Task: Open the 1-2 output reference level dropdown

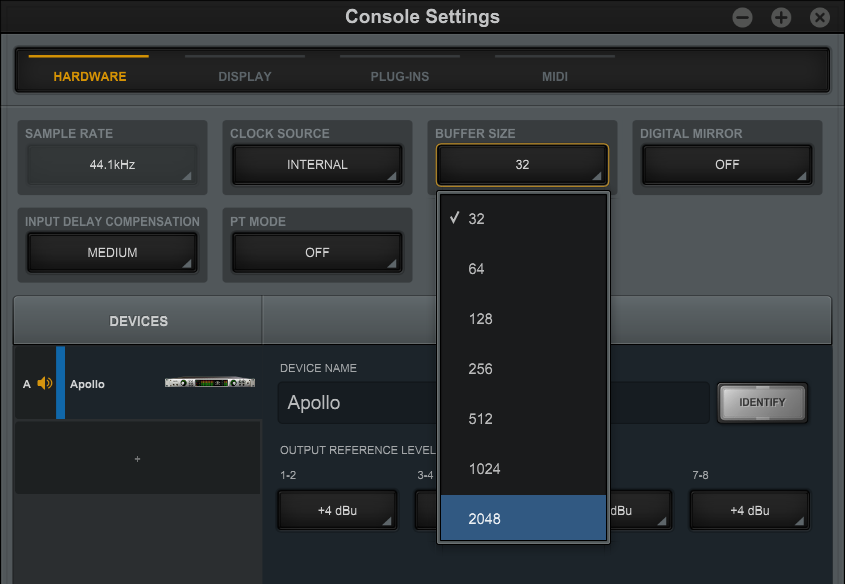Action: click(x=337, y=510)
